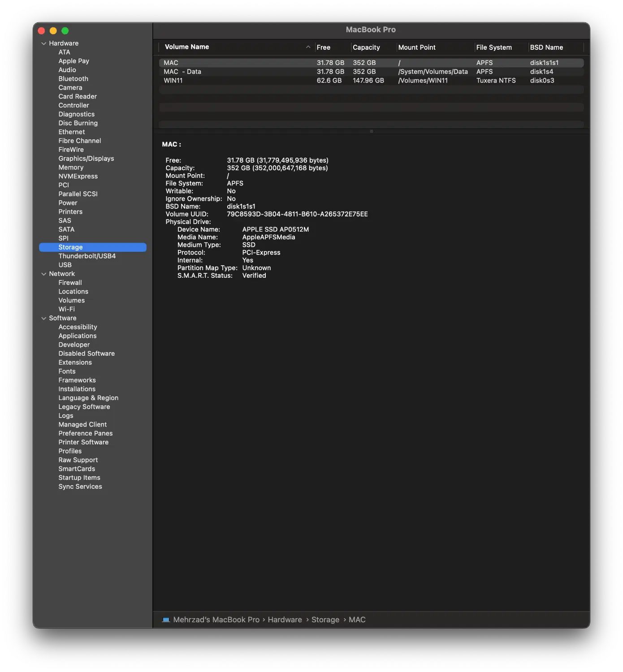Open Card Reader section

point(78,97)
